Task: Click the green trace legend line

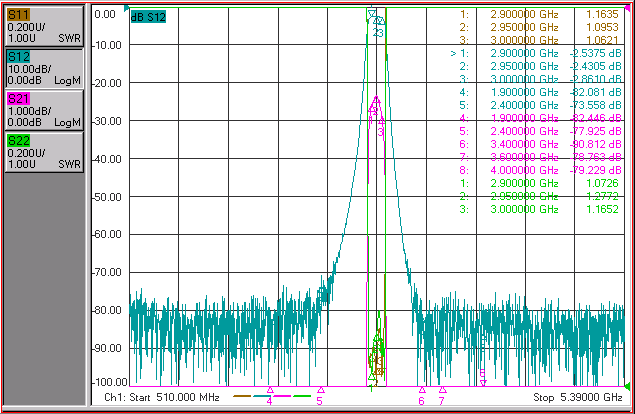Action: pos(302,396)
